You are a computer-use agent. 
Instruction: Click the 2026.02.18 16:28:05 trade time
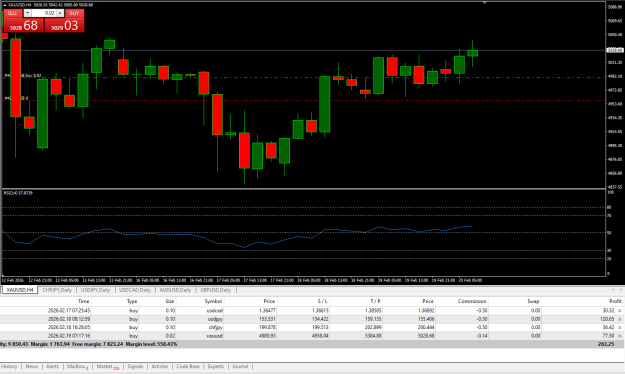tap(69, 327)
